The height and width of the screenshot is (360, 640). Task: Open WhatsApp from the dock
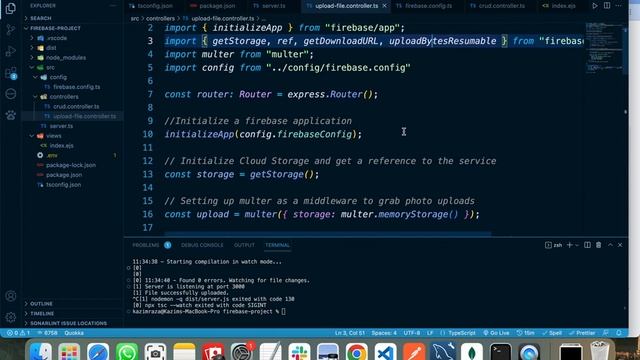[127, 352]
